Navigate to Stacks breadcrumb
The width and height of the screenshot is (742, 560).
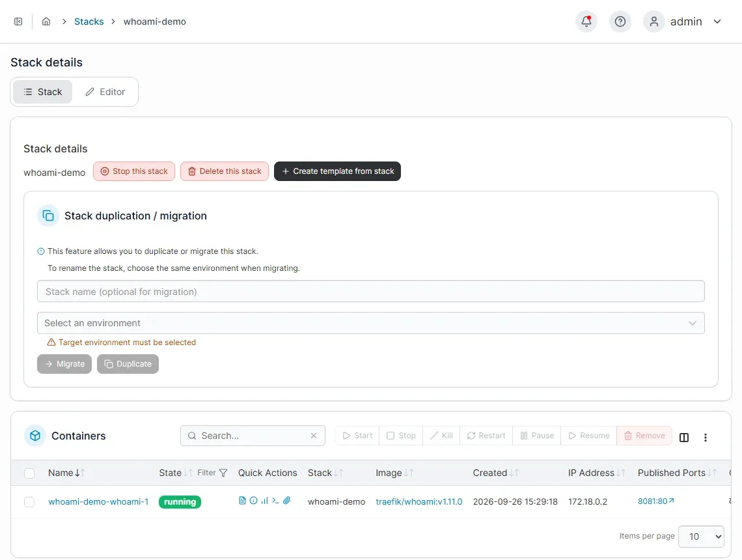89,21
